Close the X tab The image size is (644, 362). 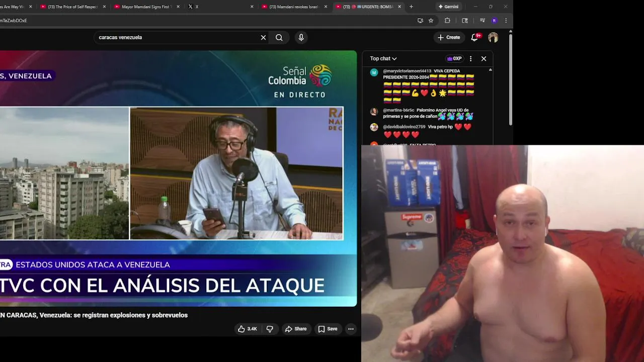[x=252, y=7]
